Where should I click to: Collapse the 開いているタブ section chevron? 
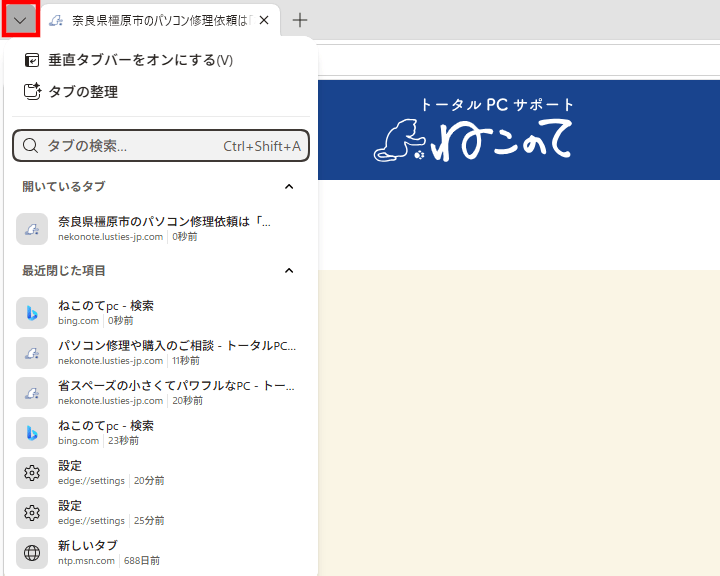[289, 186]
